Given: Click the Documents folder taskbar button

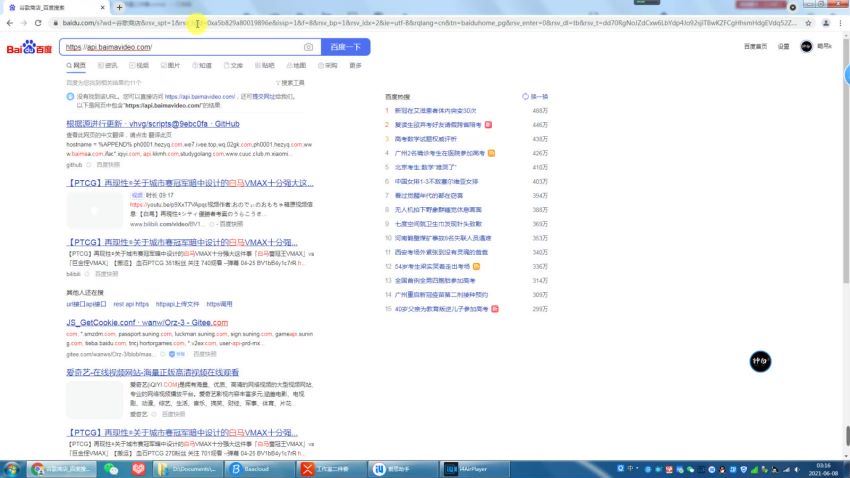Looking at the screenshot, I should pyautogui.click(x=188, y=469).
